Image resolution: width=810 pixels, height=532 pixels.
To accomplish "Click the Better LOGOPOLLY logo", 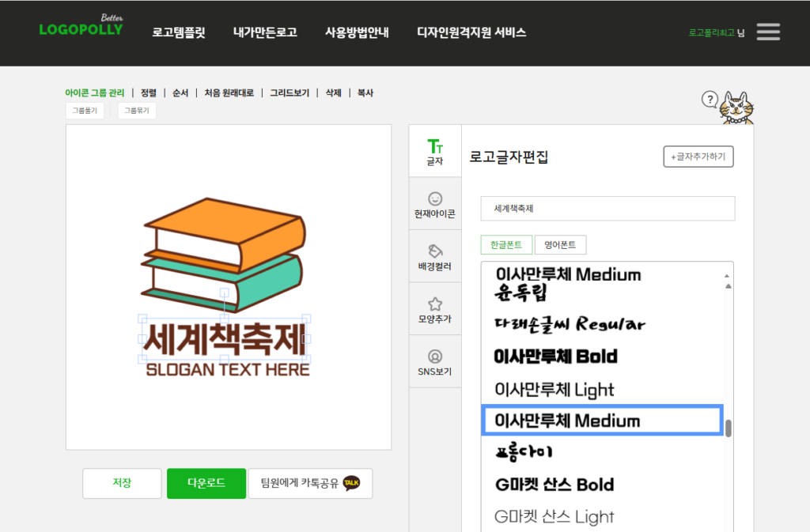I will pyautogui.click(x=81, y=26).
